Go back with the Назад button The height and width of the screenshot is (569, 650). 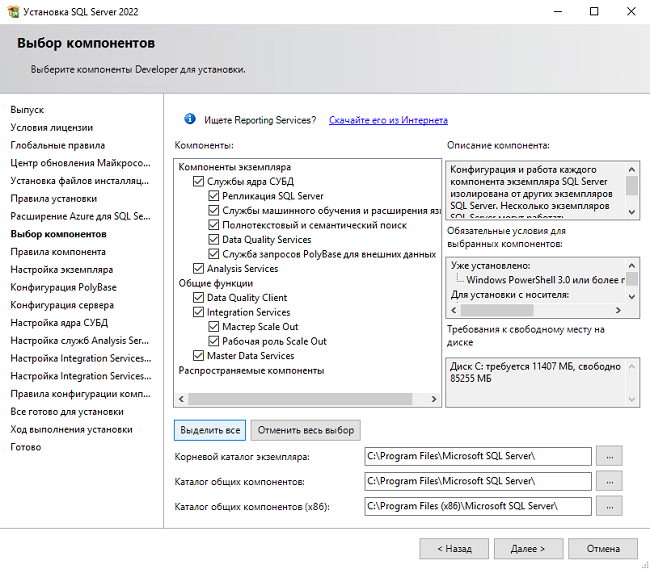454,549
